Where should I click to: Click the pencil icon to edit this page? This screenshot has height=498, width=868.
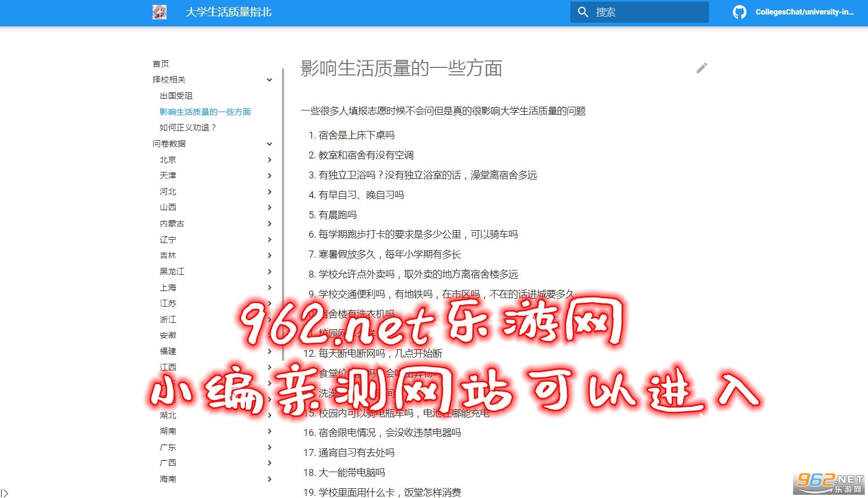(x=701, y=68)
